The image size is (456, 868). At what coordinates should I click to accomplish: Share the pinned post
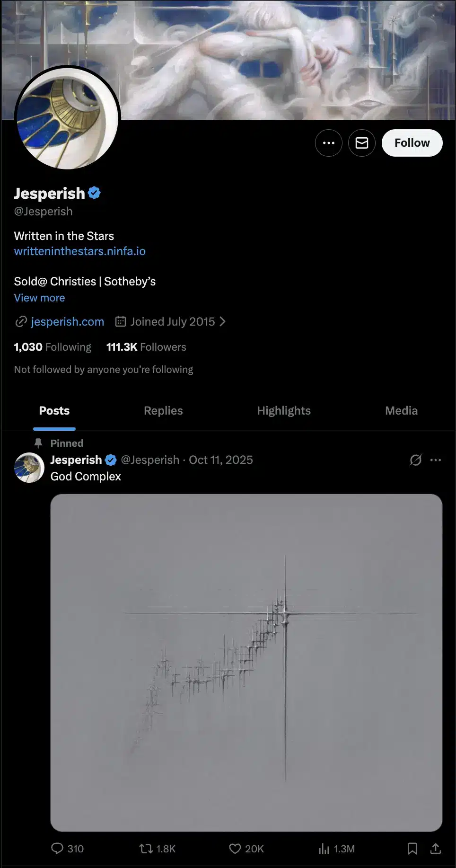coord(436,848)
